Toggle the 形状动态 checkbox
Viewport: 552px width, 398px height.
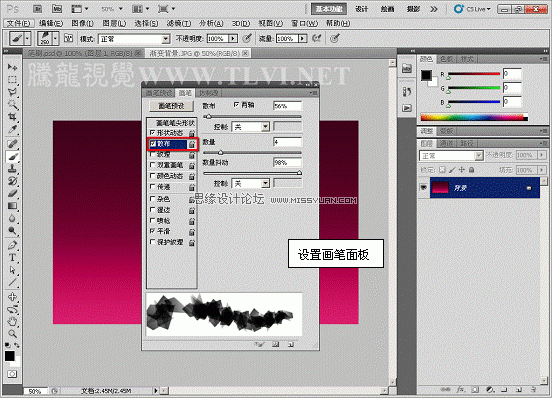click(152, 132)
